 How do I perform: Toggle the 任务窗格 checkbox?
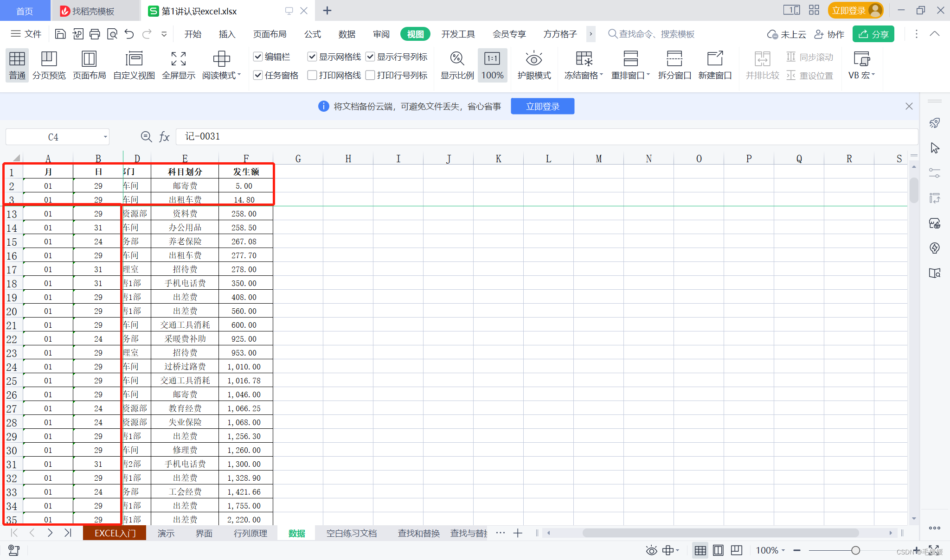[x=258, y=75]
